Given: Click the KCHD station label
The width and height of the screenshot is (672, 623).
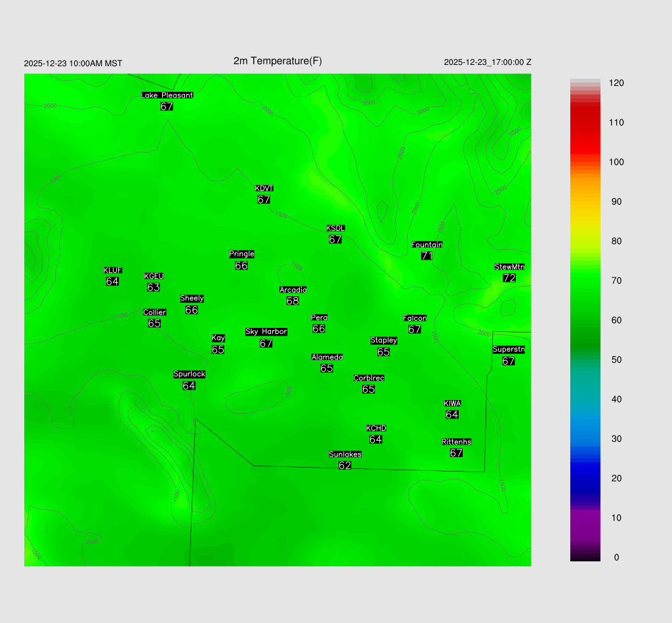Looking at the screenshot, I should tap(376, 428).
